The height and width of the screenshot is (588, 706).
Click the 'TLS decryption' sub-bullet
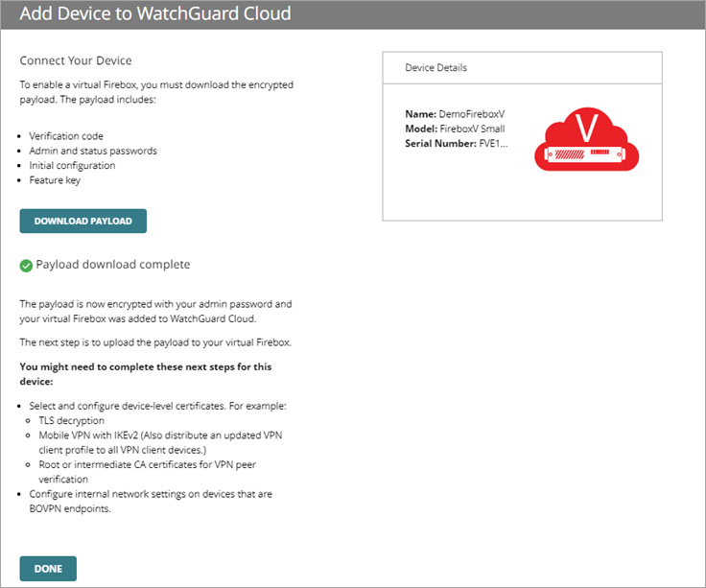(72, 420)
